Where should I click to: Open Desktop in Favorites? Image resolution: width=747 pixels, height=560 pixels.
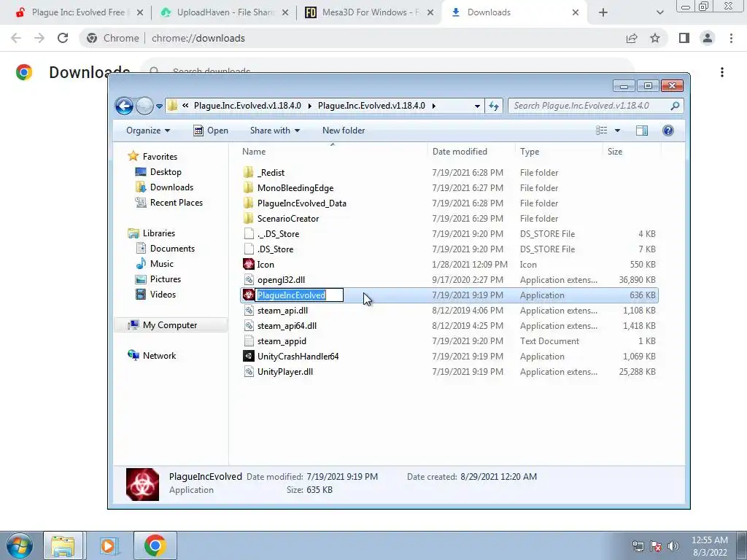point(158,172)
